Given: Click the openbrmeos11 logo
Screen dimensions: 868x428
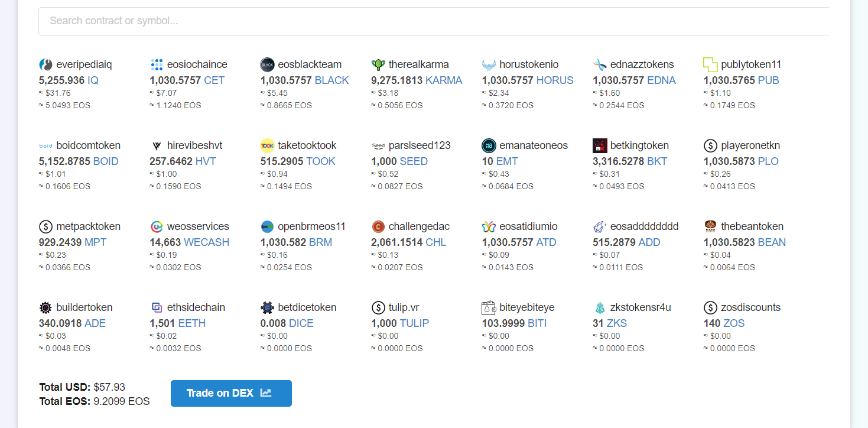Looking at the screenshot, I should [267, 226].
